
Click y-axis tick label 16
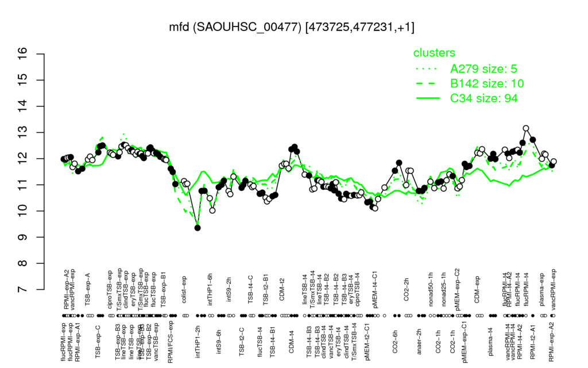click(23, 54)
